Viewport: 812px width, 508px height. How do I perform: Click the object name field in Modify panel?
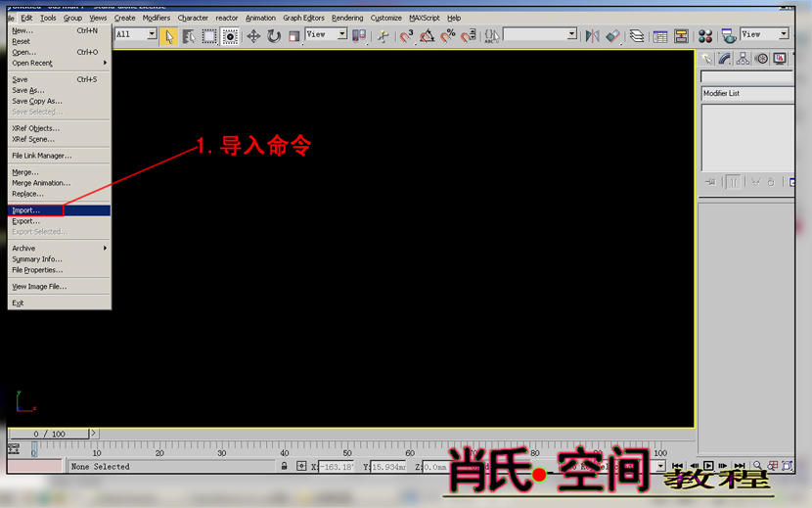click(x=747, y=76)
